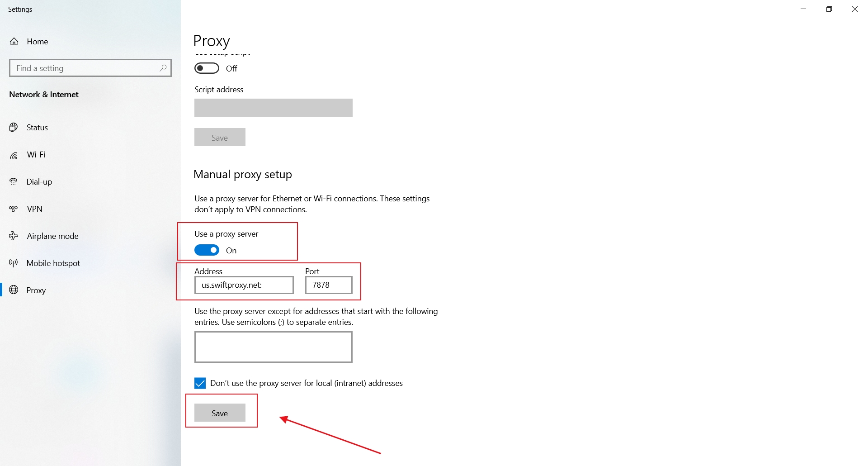
Task: Turn off Use a proxy server toggle
Action: click(x=207, y=250)
